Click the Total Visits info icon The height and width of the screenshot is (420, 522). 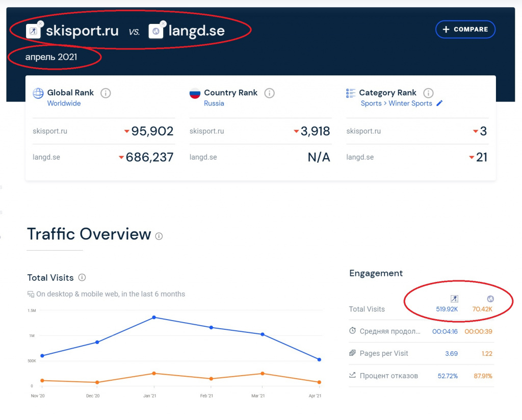(x=82, y=277)
